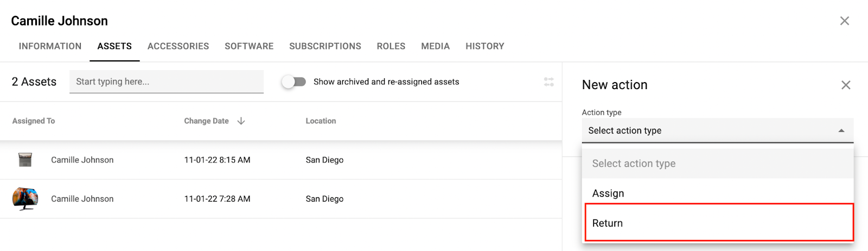This screenshot has height=251, width=868.
Task: Open the Subscriptions tab
Action: (x=325, y=46)
